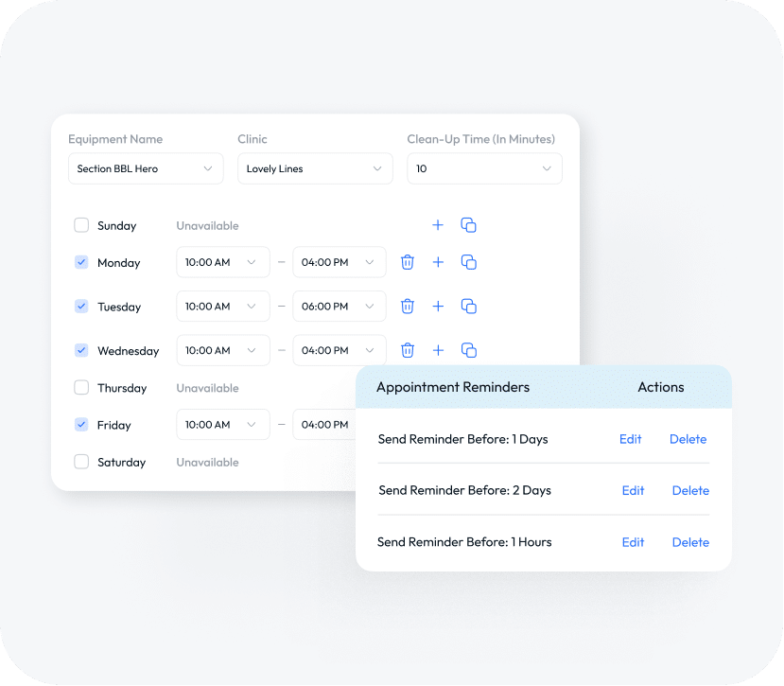Enable the Sunday checkbox
784x686 pixels.
click(81, 225)
